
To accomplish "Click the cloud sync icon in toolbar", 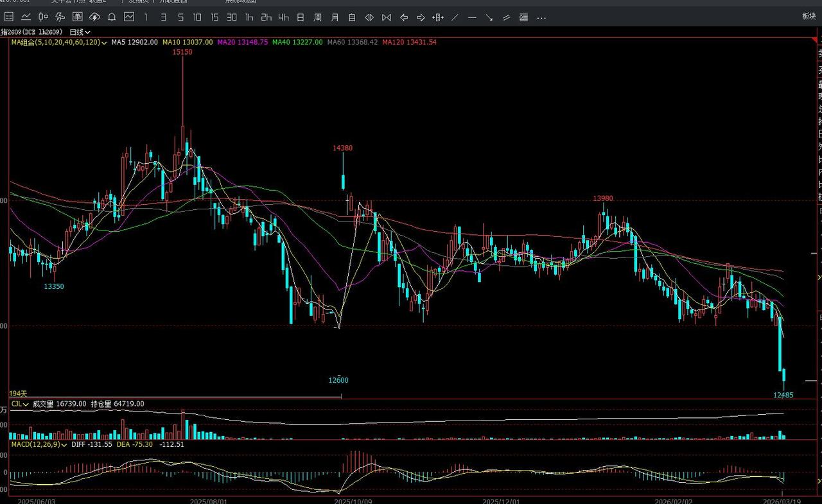I will coord(94,17).
